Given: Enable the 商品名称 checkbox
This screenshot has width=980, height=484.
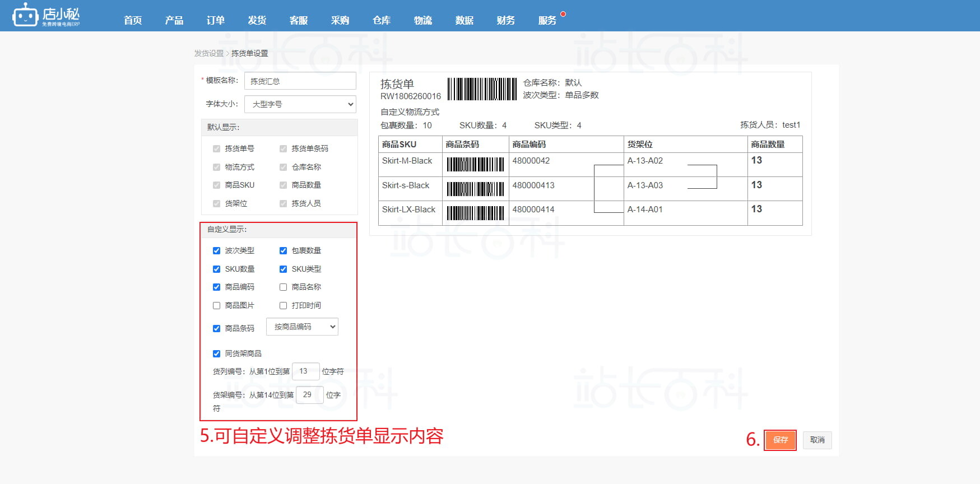Looking at the screenshot, I should pyautogui.click(x=283, y=287).
